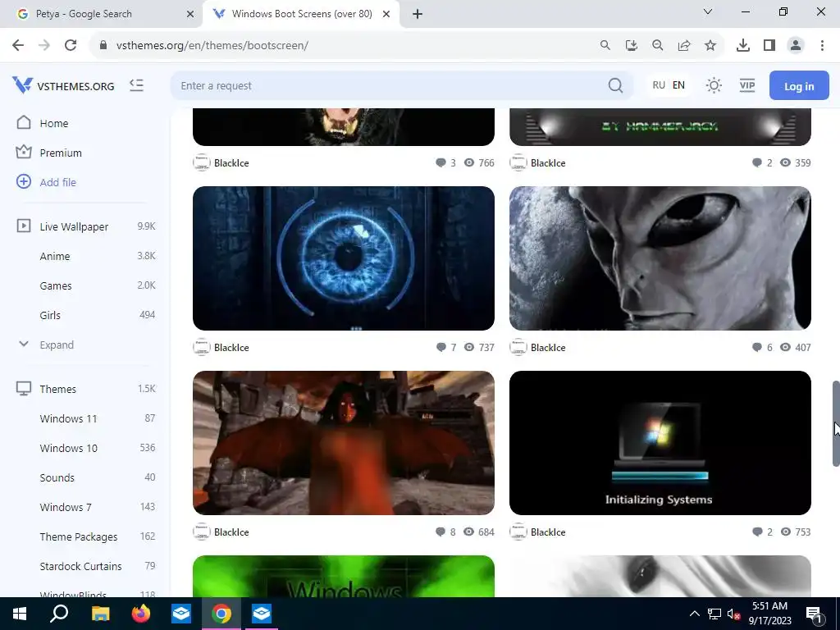Go back to the previous page

click(18, 45)
